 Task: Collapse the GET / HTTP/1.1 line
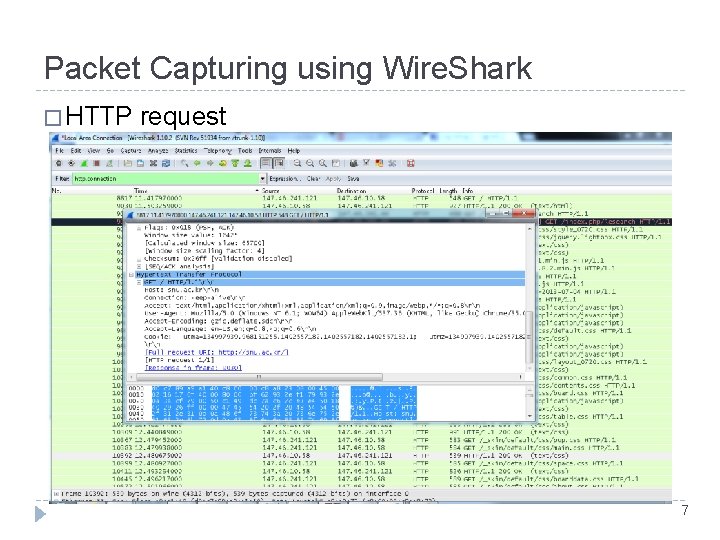139,282
